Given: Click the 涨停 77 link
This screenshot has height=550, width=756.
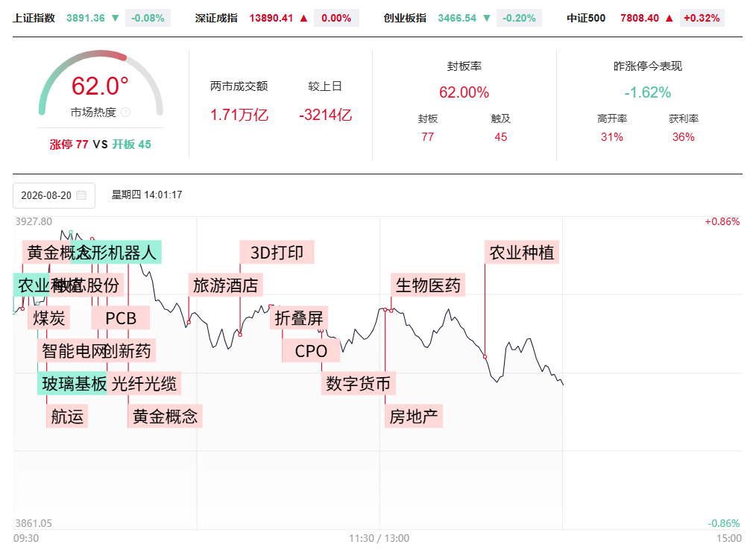Looking at the screenshot, I should (x=69, y=144).
